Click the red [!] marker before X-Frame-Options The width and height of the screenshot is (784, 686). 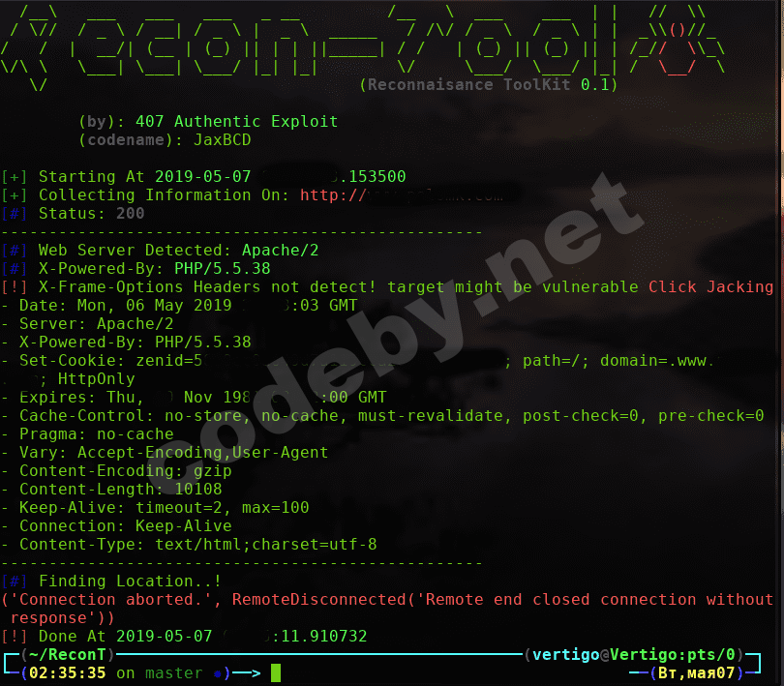click(x=14, y=287)
